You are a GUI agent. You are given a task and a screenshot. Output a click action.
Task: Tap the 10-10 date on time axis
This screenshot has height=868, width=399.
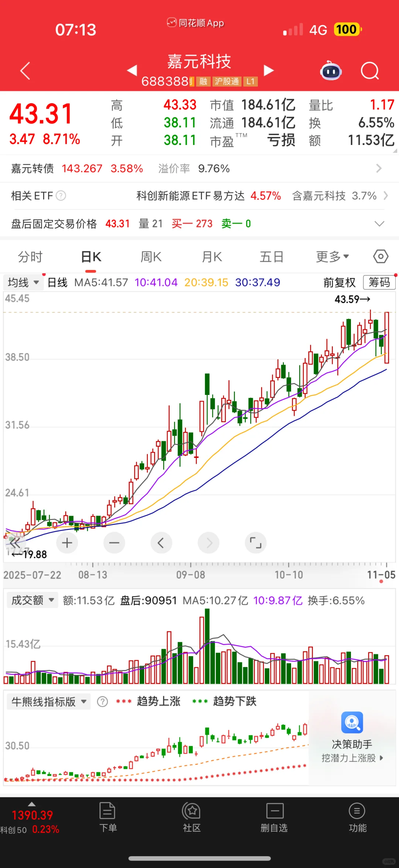[x=289, y=575]
